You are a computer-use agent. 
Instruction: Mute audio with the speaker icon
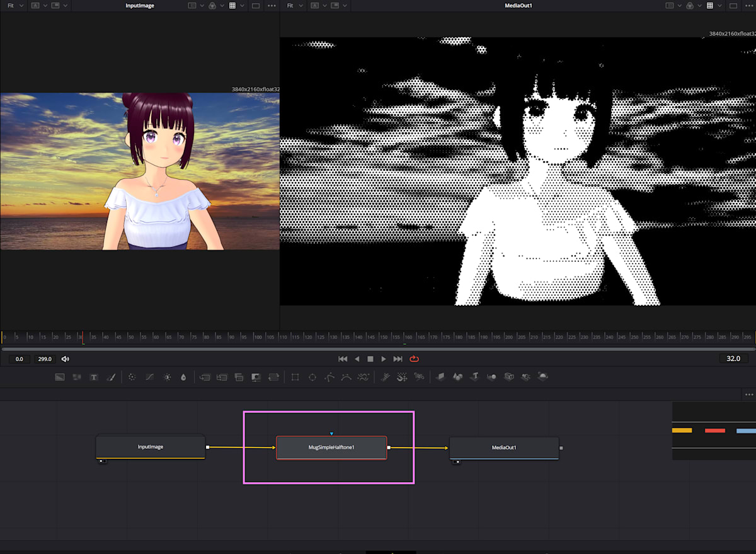65,359
